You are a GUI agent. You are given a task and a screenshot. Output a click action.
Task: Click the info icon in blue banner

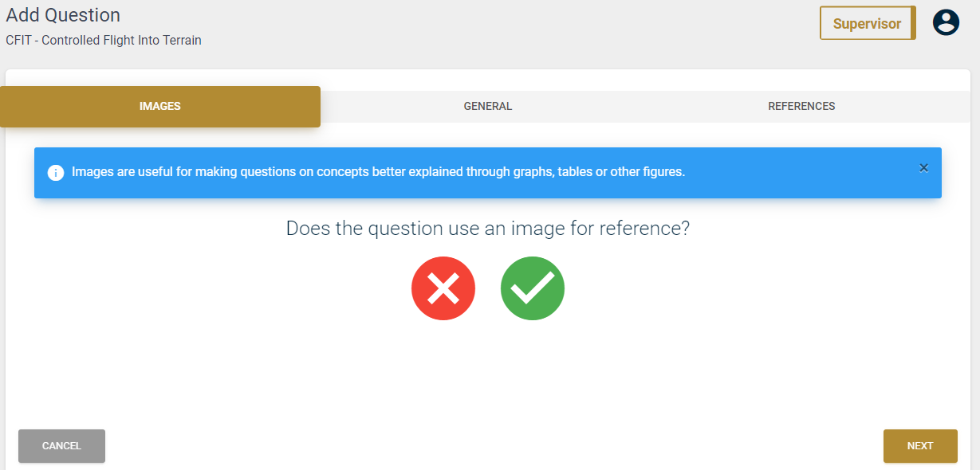(x=56, y=173)
